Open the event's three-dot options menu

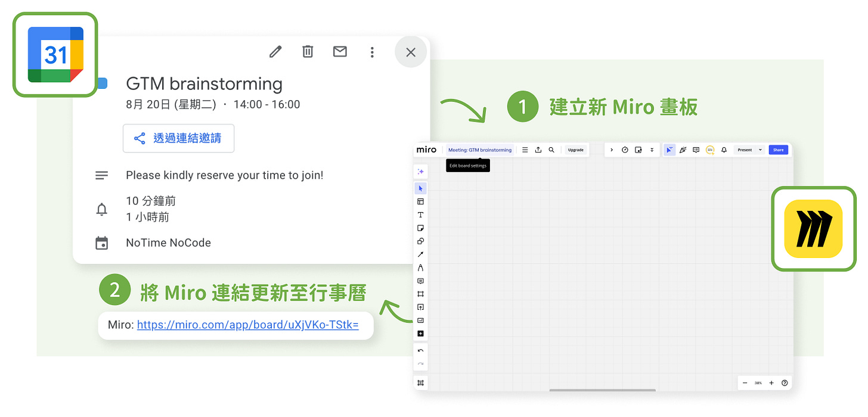pos(372,52)
